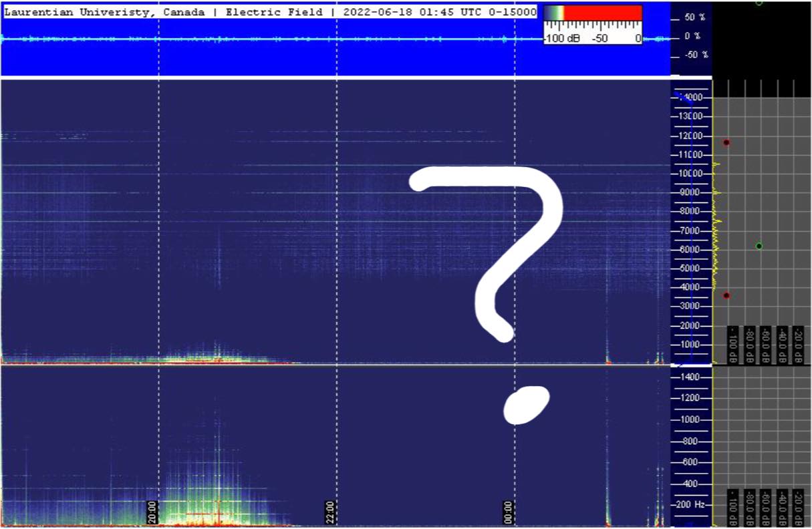Click the 3000 frequency axis label

point(691,306)
